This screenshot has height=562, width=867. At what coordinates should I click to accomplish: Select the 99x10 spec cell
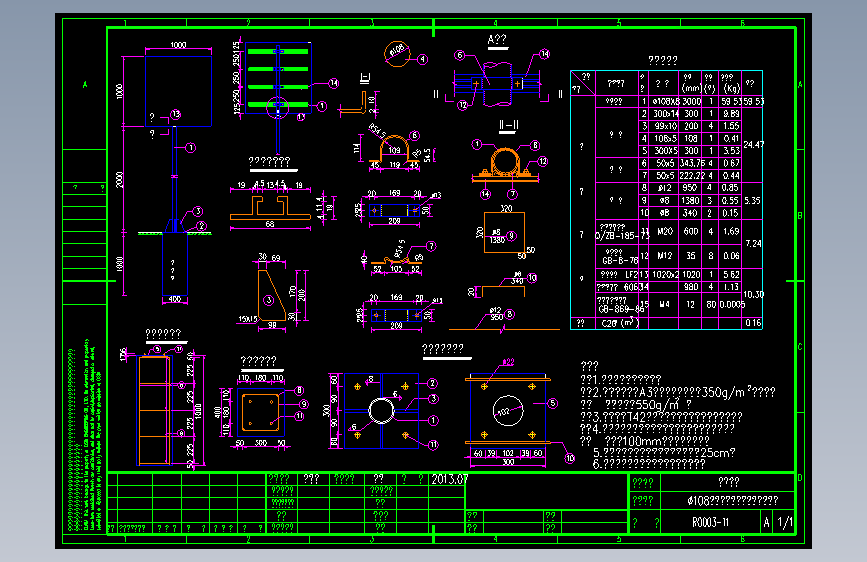tap(665, 126)
